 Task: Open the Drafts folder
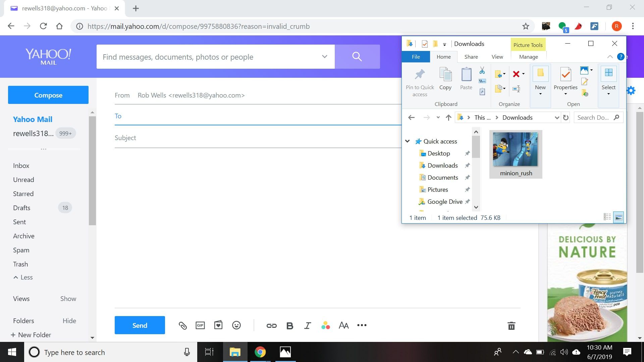[x=21, y=208]
